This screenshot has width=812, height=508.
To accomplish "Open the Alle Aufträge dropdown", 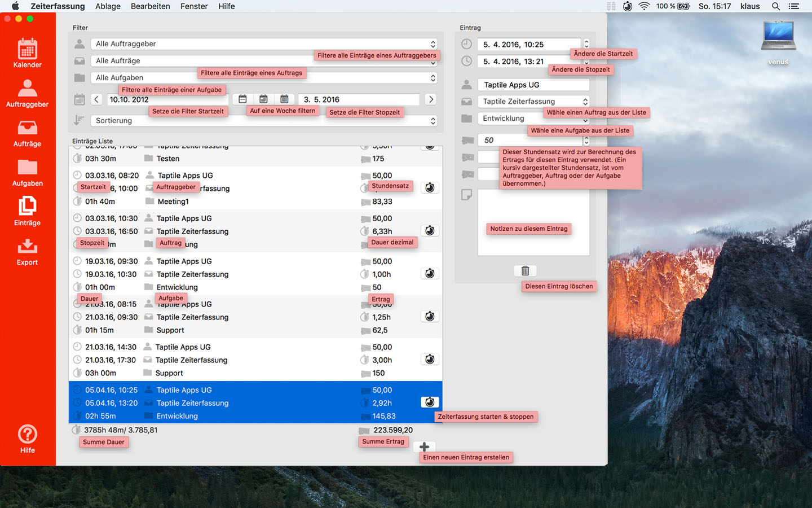I will [x=264, y=61].
